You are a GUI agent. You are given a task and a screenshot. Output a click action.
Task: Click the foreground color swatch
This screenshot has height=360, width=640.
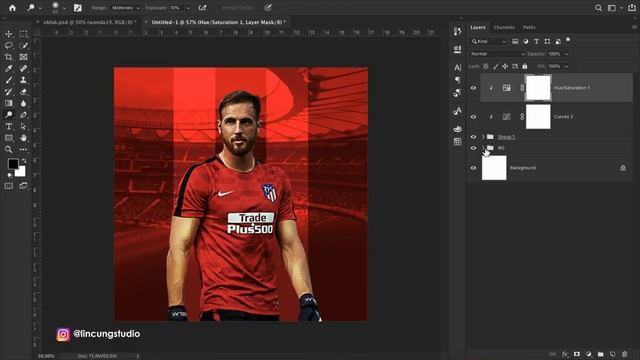(13, 164)
